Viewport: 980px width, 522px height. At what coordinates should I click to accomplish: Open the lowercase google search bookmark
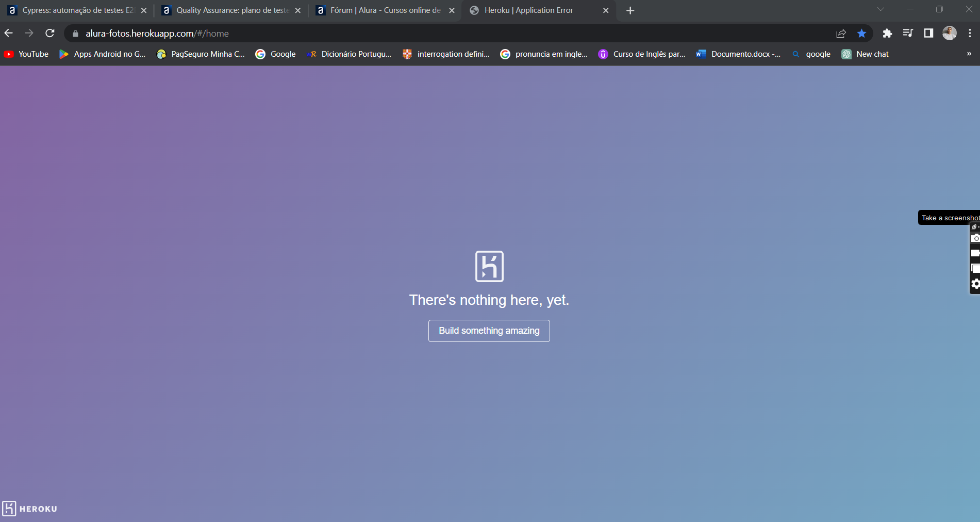(x=811, y=54)
